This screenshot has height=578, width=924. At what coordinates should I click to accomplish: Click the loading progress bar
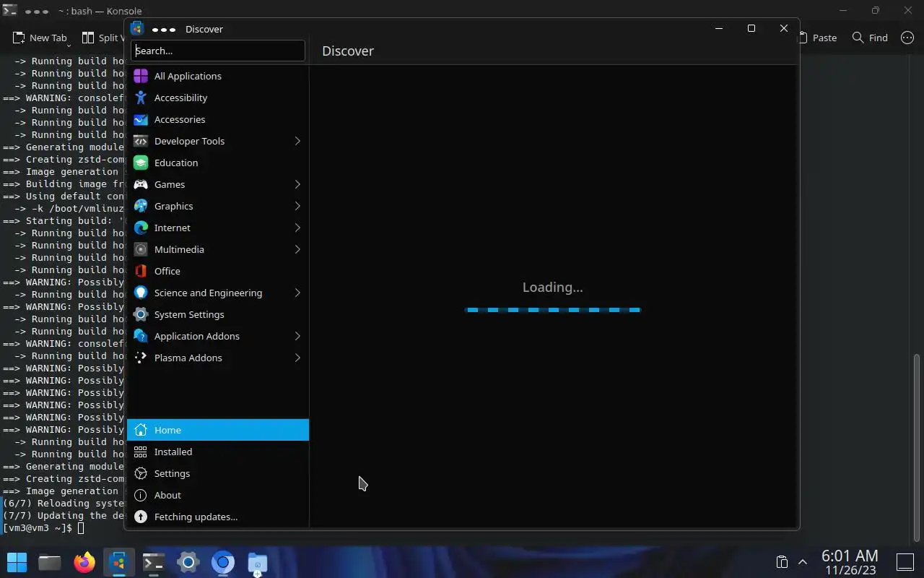[553, 310]
